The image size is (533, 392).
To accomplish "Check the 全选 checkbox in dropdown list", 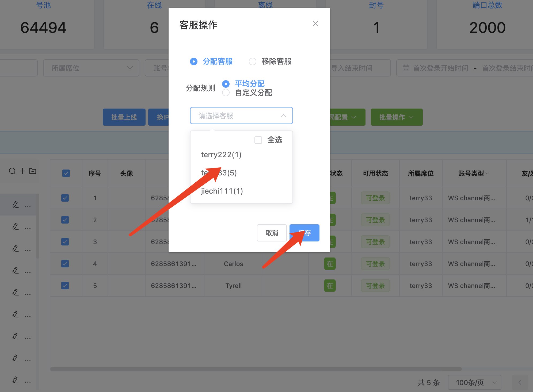I will (x=258, y=140).
